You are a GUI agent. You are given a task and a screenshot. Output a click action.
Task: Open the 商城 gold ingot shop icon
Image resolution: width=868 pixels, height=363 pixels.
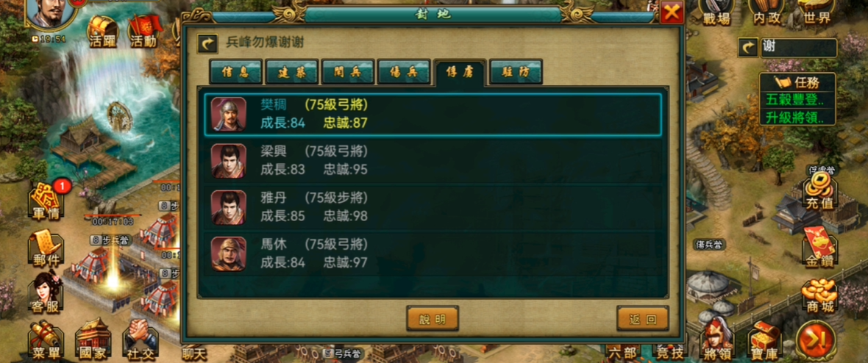pyautogui.click(x=820, y=296)
